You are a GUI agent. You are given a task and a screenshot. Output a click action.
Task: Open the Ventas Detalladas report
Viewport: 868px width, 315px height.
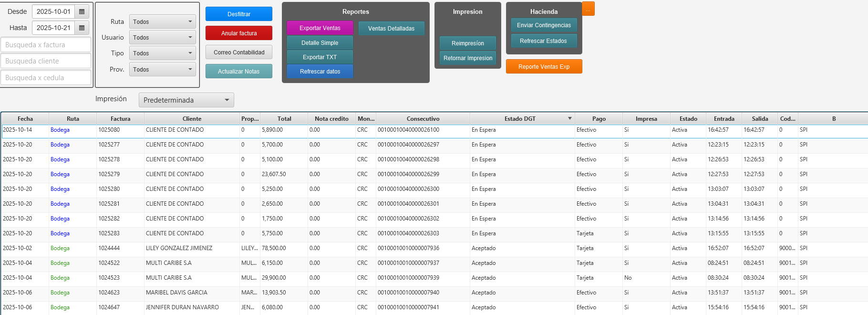point(391,29)
